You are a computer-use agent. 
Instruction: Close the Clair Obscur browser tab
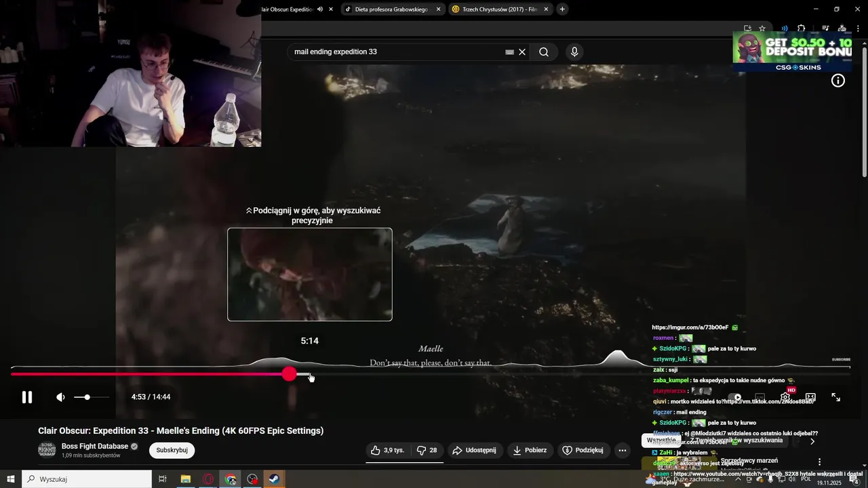(331, 9)
